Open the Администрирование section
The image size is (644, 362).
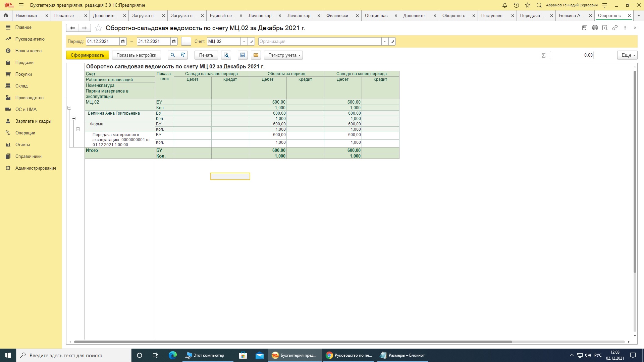[x=31, y=168]
